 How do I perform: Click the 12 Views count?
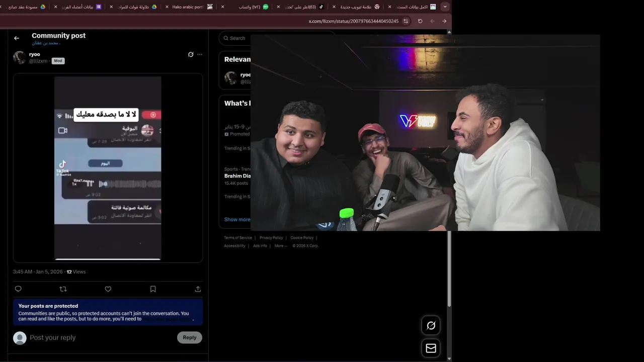tap(76, 271)
